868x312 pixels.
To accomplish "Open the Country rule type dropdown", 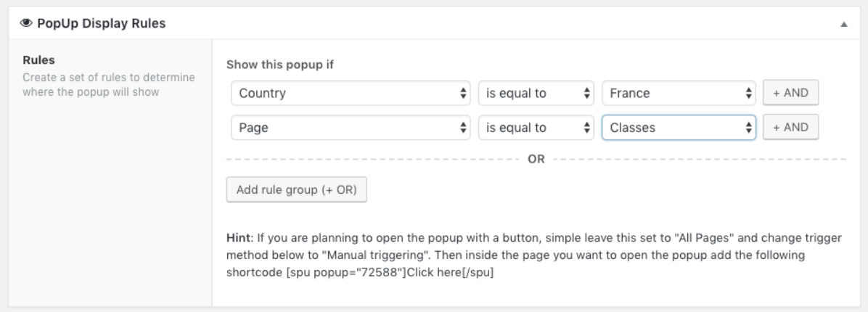I will coord(350,93).
